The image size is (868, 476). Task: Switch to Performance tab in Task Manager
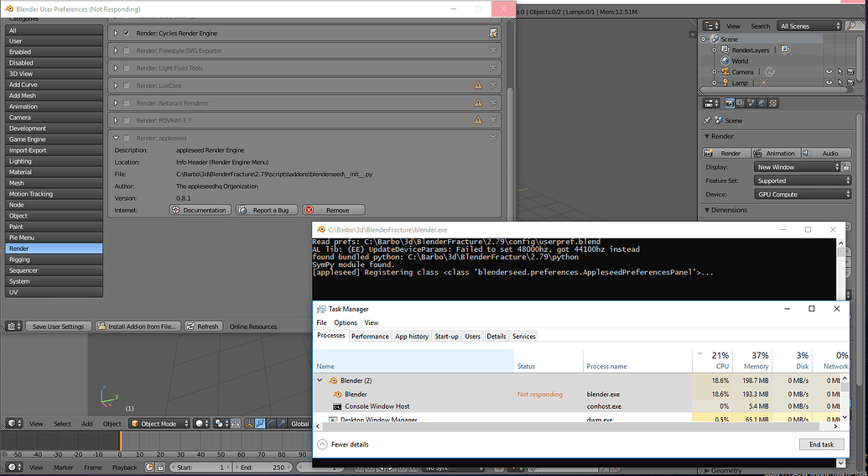click(370, 337)
